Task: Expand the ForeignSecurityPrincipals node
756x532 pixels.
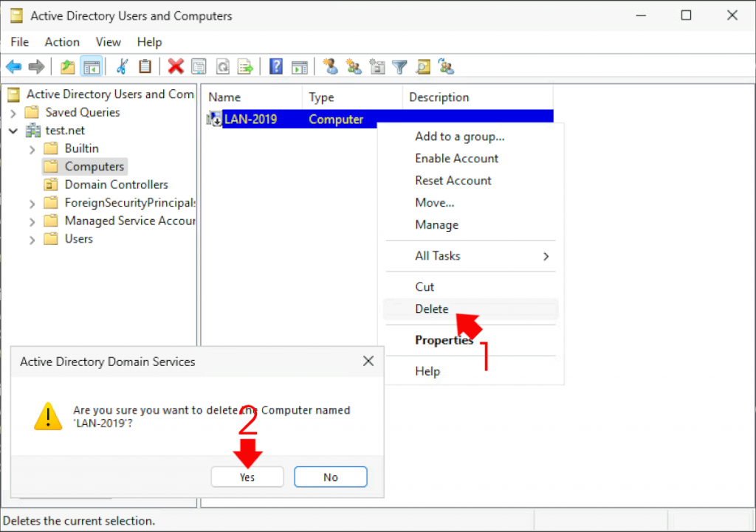Action: point(32,202)
